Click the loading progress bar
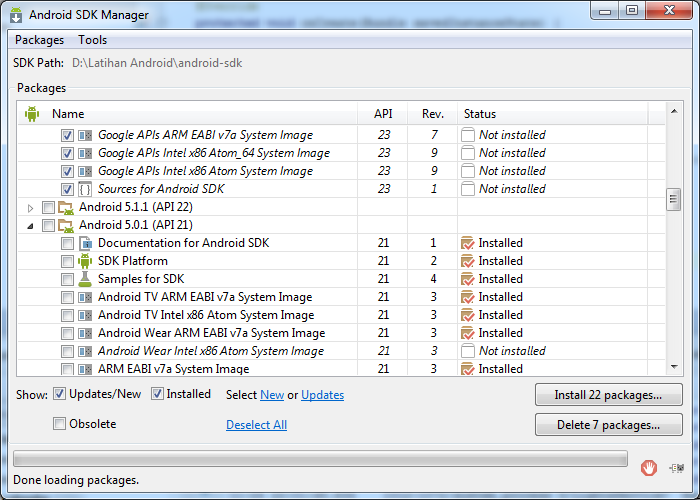The height and width of the screenshot is (501, 700). tap(320, 459)
